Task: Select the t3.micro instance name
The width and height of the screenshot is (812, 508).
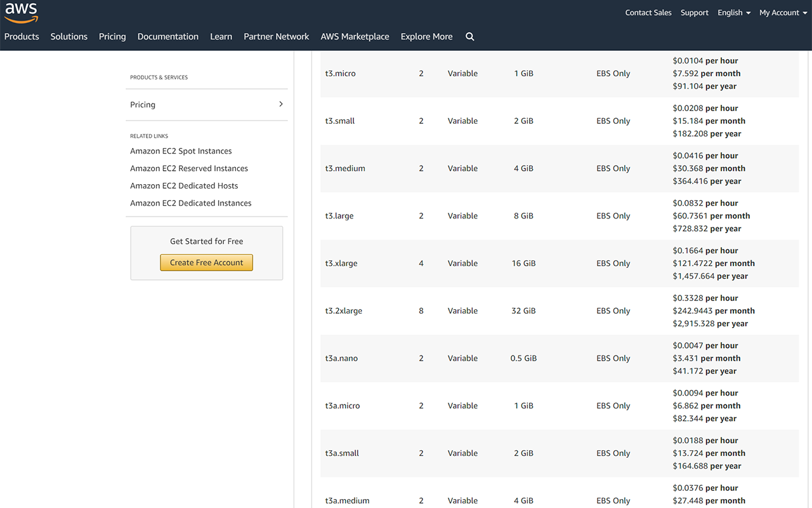Action: click(340, 73)
